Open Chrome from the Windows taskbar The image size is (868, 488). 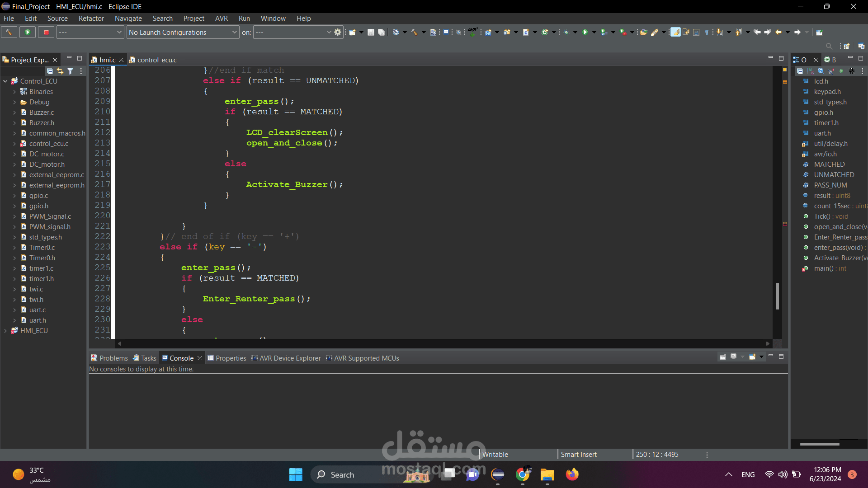pyautogui.click(x=522, y=474)
